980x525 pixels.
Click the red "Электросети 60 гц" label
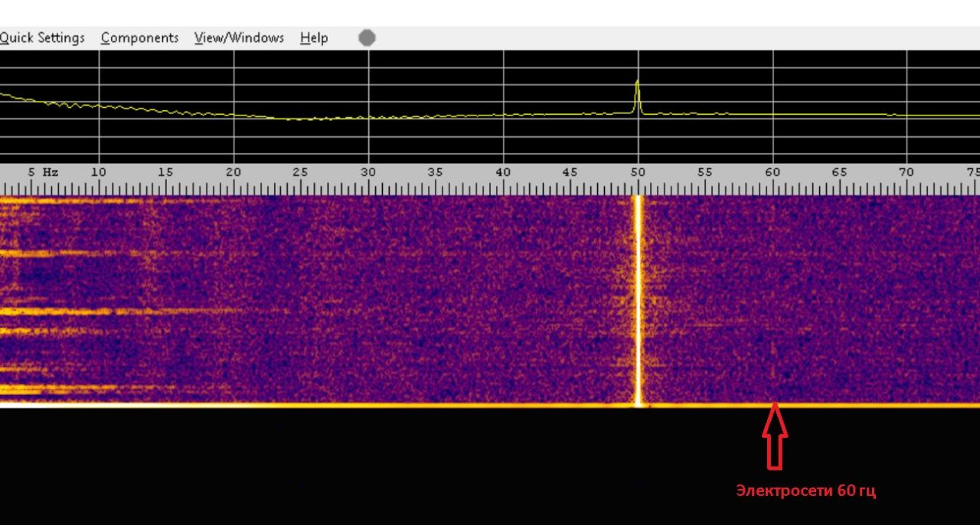805,491
